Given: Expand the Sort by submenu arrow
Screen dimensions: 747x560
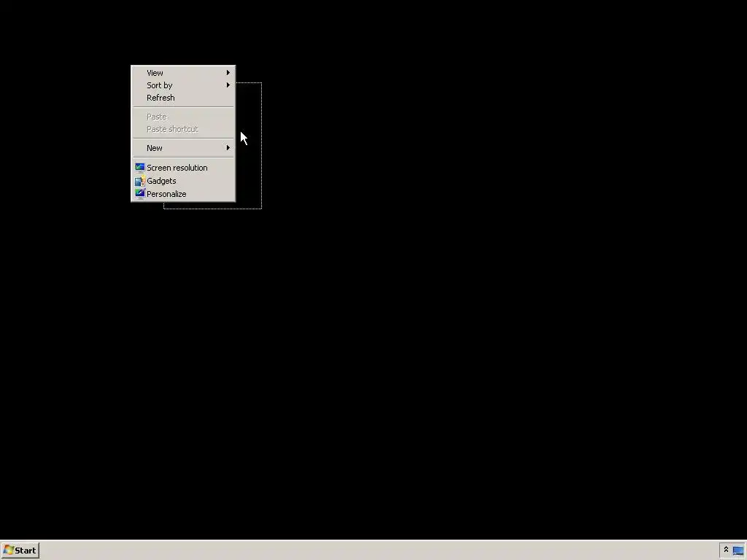Looking at the screenshot, I should point(228,85).
